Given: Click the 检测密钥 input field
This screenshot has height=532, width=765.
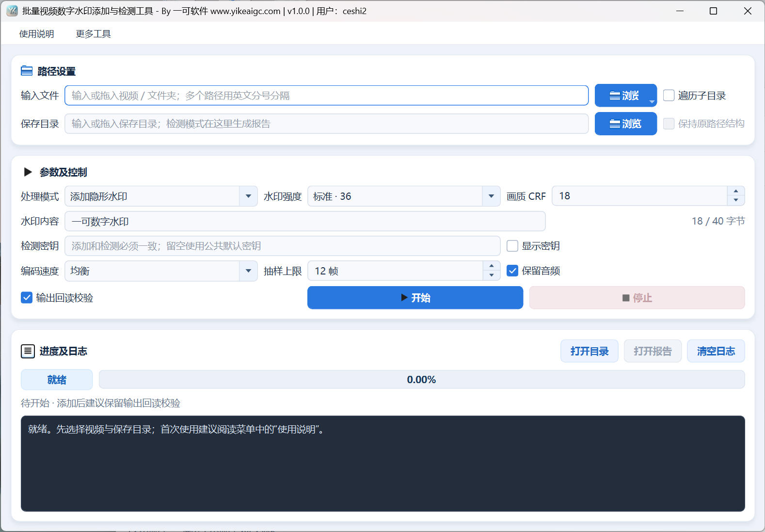Looking at the screenshot, I should [x=282, y=246].
